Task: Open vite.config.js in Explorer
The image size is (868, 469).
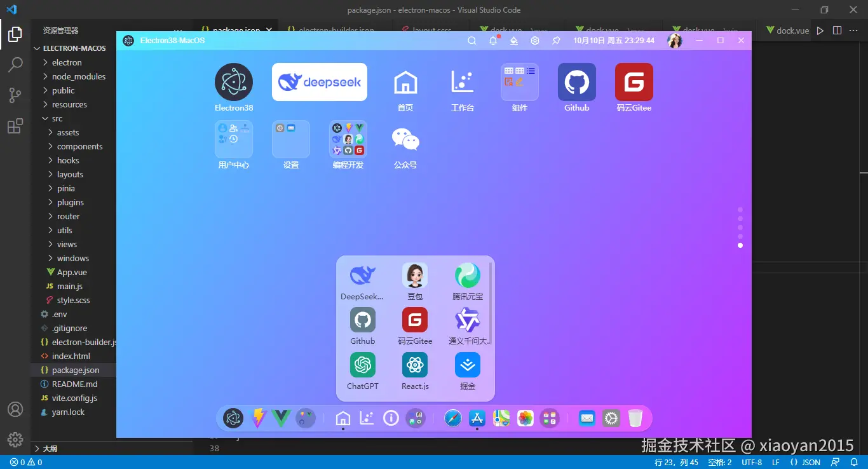Action: [73, 398]
